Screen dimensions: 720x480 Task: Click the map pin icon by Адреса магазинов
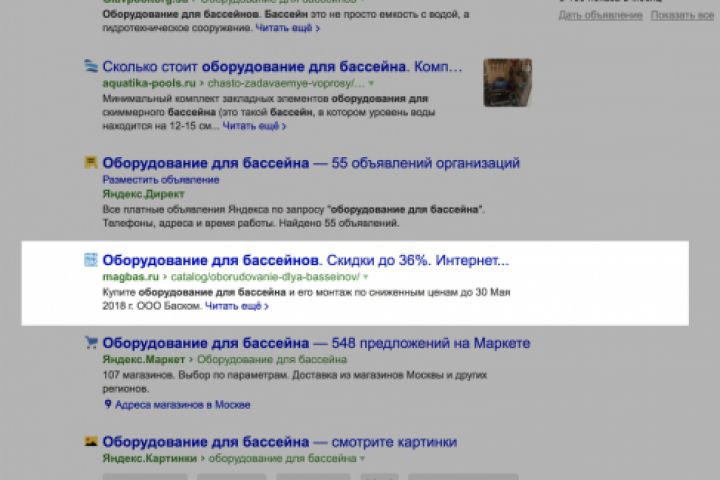pos(108,404)
